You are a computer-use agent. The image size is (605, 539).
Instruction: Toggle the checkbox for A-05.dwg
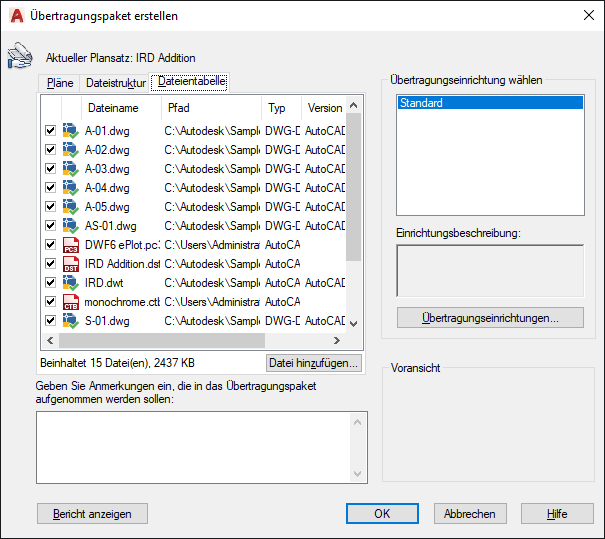point(51,206)
